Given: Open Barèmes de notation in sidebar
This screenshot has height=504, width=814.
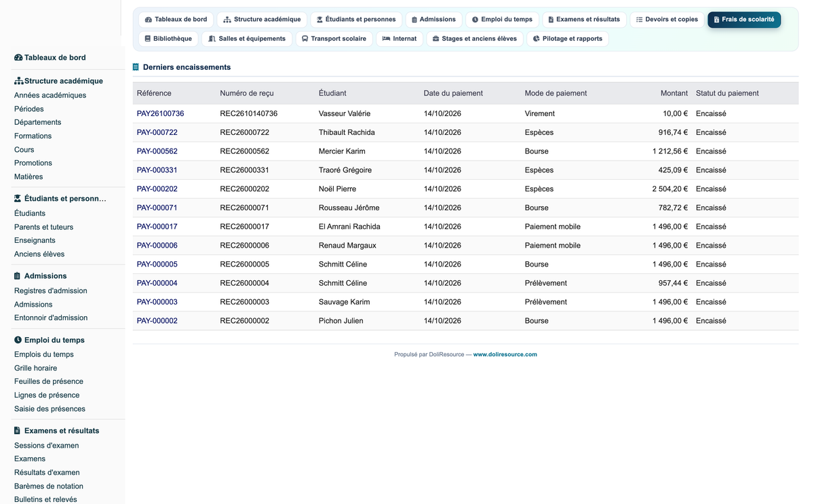Looking at the screenshot, I should click(x=49, y=486).
